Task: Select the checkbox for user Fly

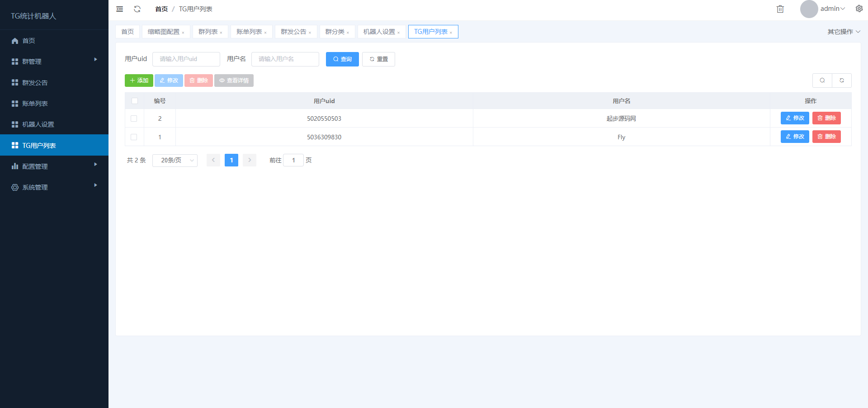Action: [x=134, y=137]
